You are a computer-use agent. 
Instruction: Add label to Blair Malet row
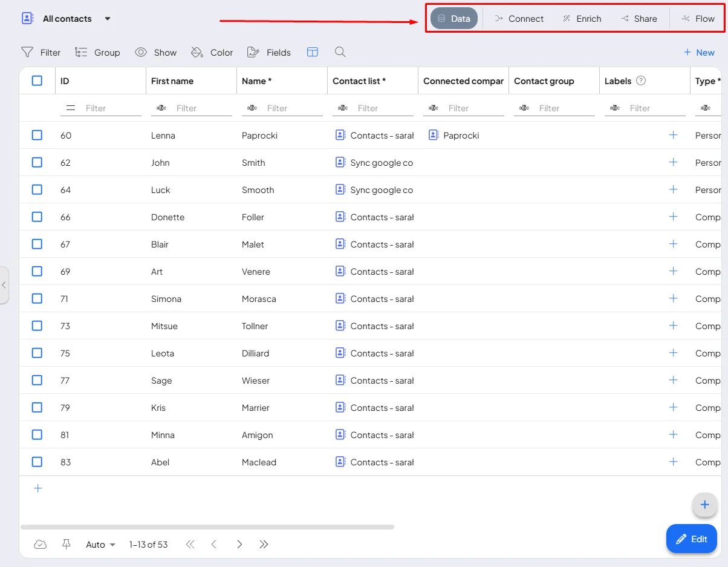(x=674, y=244)
